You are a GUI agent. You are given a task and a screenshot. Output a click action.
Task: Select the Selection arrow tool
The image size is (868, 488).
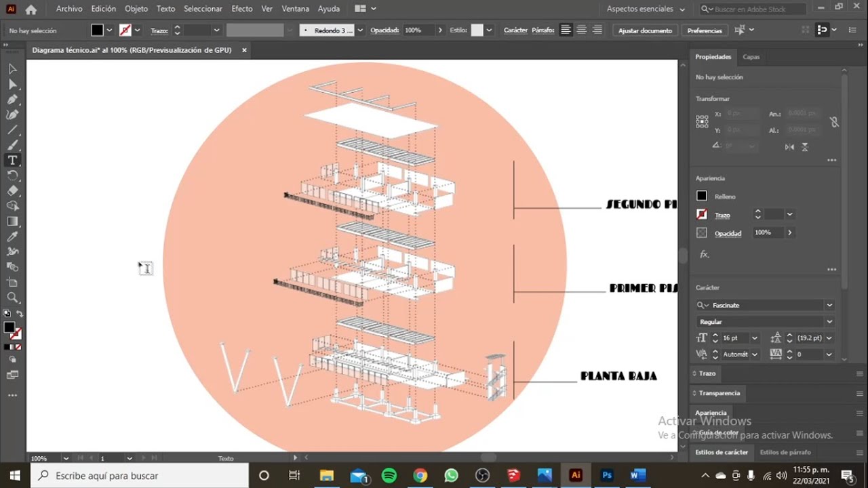point(12,68)
